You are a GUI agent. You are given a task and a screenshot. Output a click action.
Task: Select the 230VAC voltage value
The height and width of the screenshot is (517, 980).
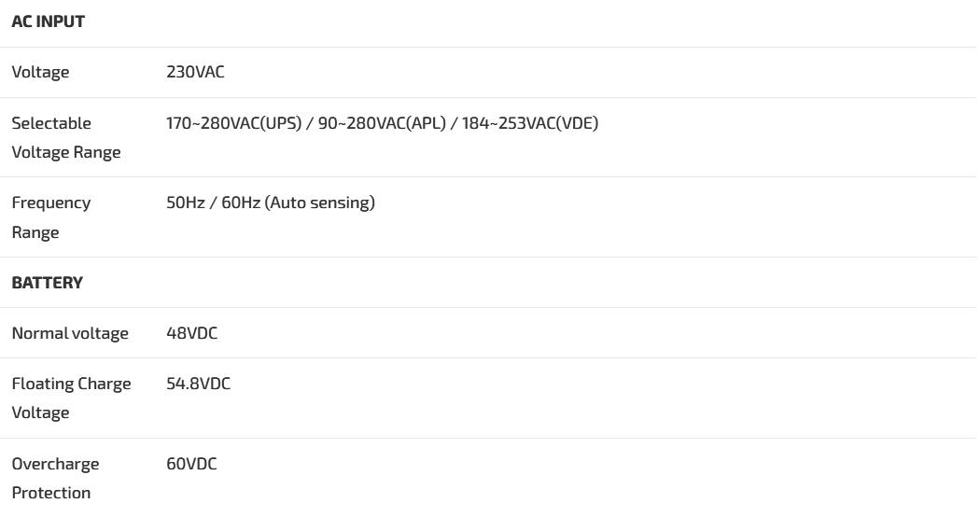coord(195,72)
